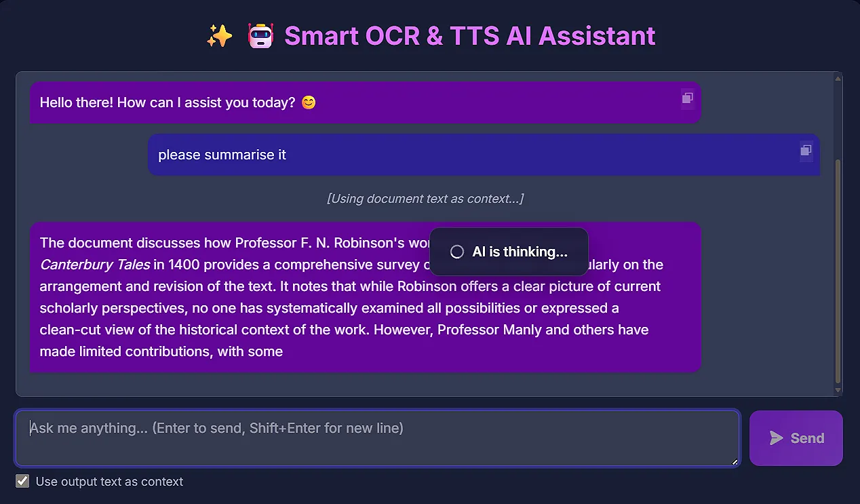Click the smiling emoji in the greeting
Image resolution: width=860 pixels, height=504 pixels.
click(x=309, y=103)
